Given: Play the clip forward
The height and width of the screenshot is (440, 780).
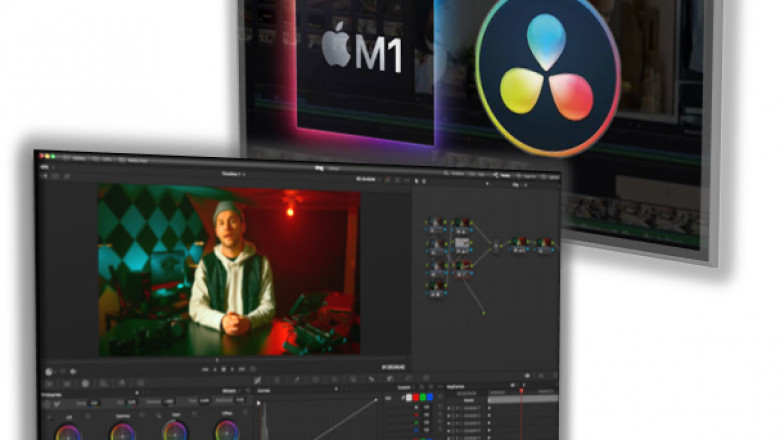Looking at the screenshot, I should tap(232, 369).
